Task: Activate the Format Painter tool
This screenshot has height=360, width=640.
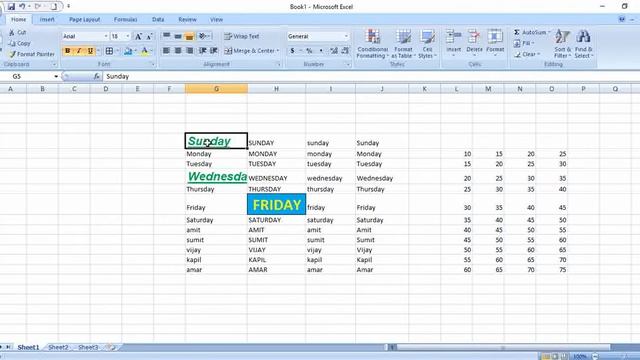Action: pos(31,54)
